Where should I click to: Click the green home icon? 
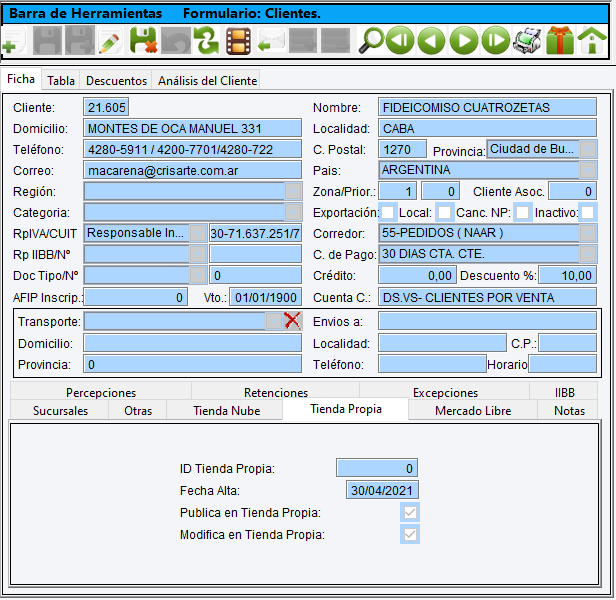pyautogui.click(x=592, y=42)
